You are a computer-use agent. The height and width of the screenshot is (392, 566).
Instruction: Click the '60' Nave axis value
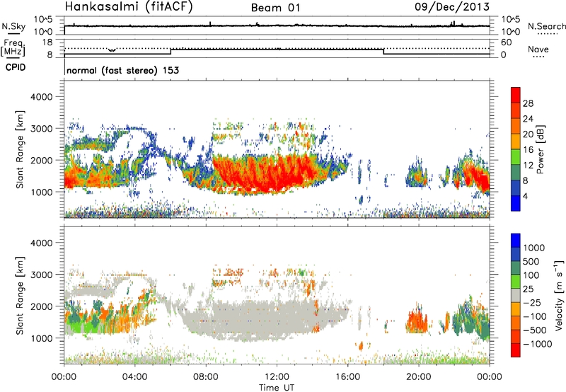[506, 42]
